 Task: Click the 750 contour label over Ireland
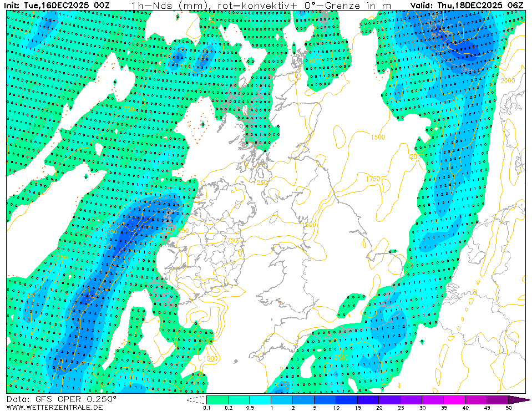pyautogui.click(x=231, y=240)
